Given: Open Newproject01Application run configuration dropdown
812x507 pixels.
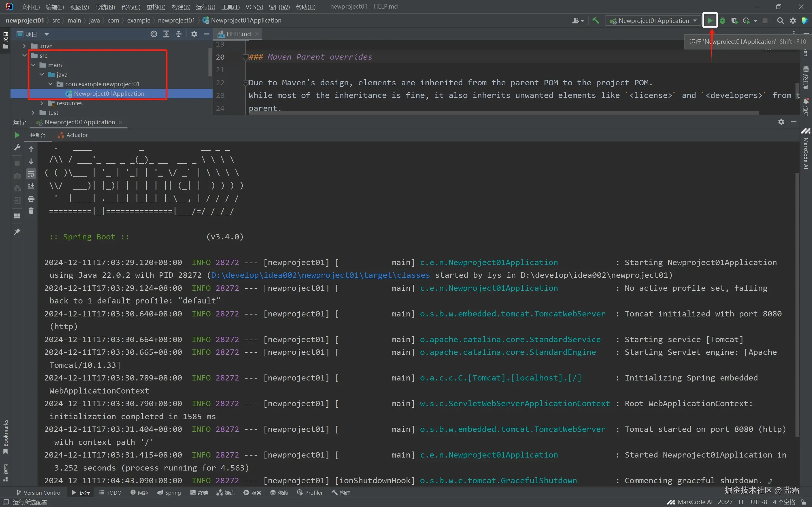Looking at the screenshot, I should coord(654,21).
